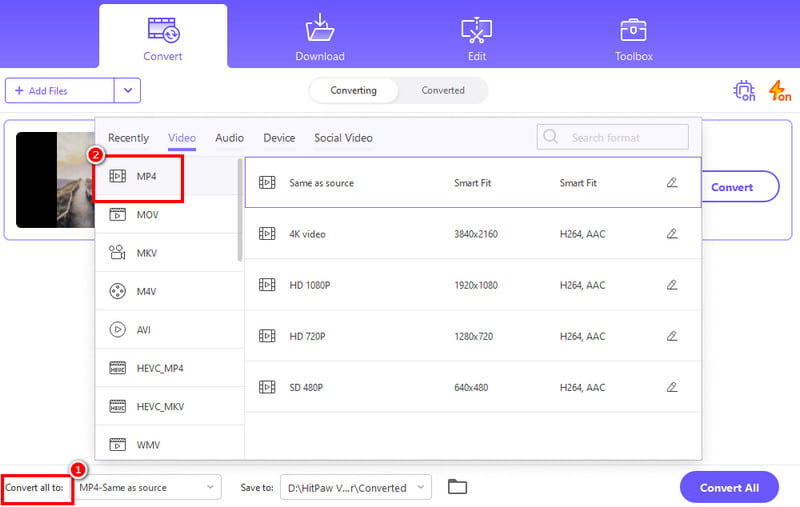Click edit pencil for HD 1080P preset
800x507 pixels.
pyautogui.click(x=672, y=285)
